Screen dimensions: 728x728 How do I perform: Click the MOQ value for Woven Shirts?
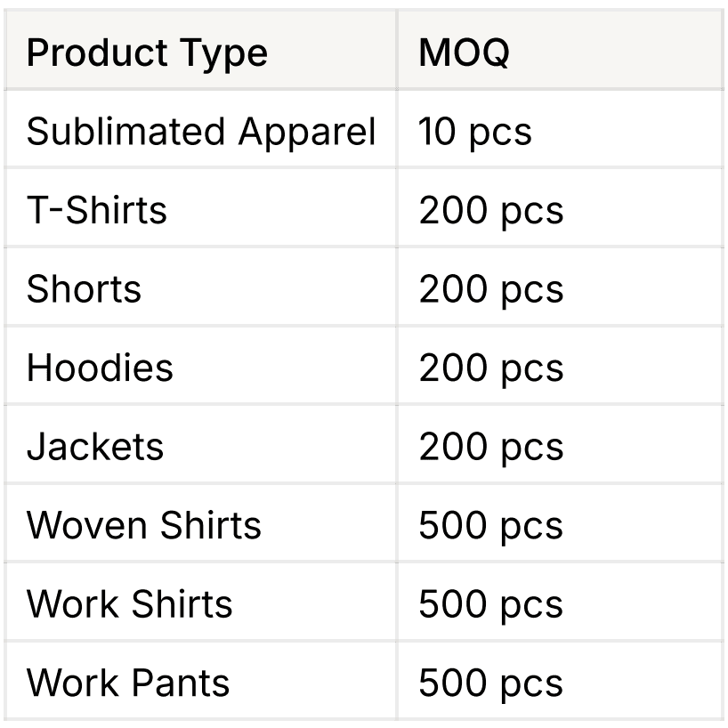click(490, 525)
